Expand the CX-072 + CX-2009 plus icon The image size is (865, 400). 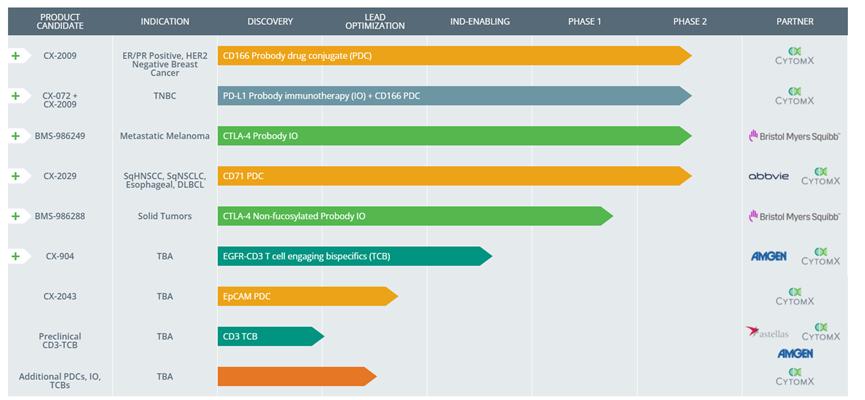click(x=15, y=96)
